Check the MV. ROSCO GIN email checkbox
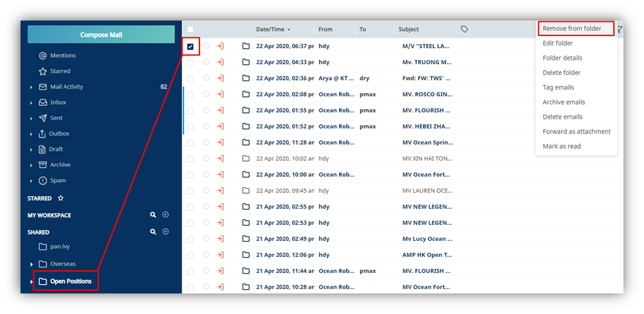The width and height of the screenshot is (644, 314). click(x=190, y=94)
